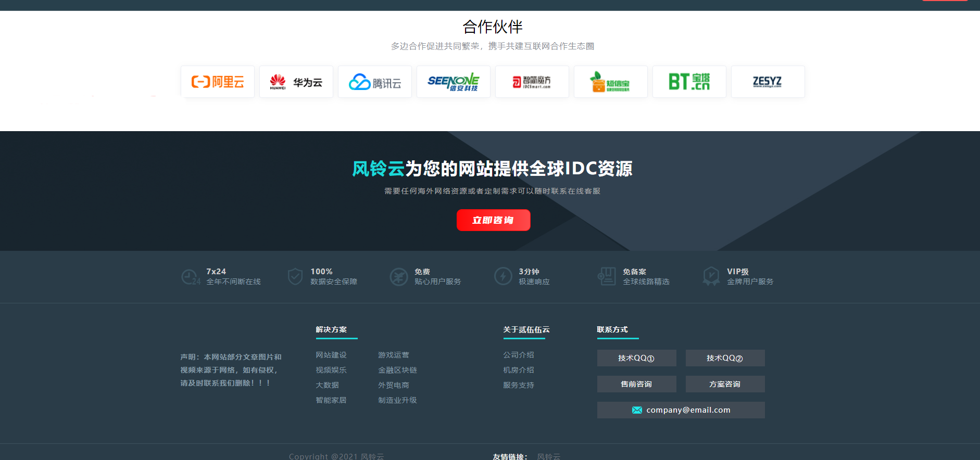Screen dimensions: 980x460
Task: Open the 制造业升级 solution link
Action: (397, 400)
